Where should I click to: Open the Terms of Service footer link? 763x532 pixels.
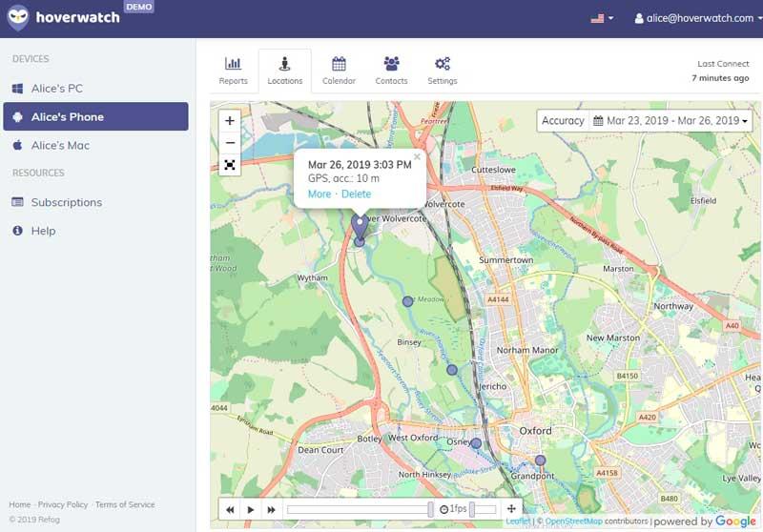125,504
